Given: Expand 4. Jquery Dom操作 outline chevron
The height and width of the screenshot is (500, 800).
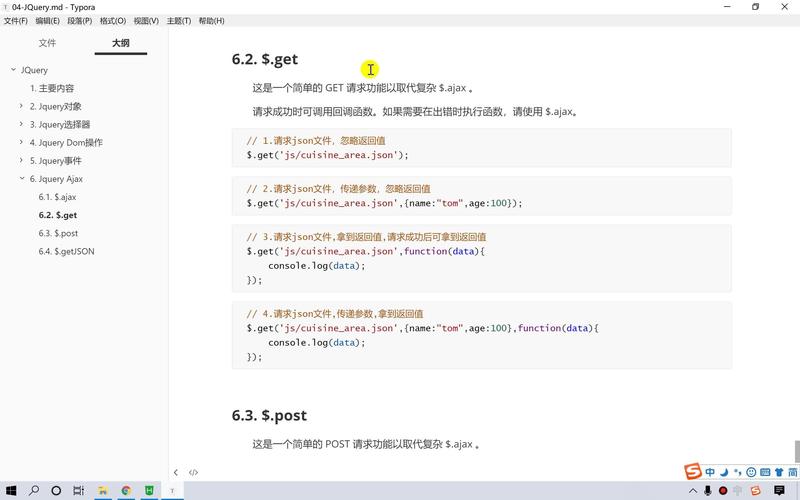Looking at the screenshot, I should (21, 142).
